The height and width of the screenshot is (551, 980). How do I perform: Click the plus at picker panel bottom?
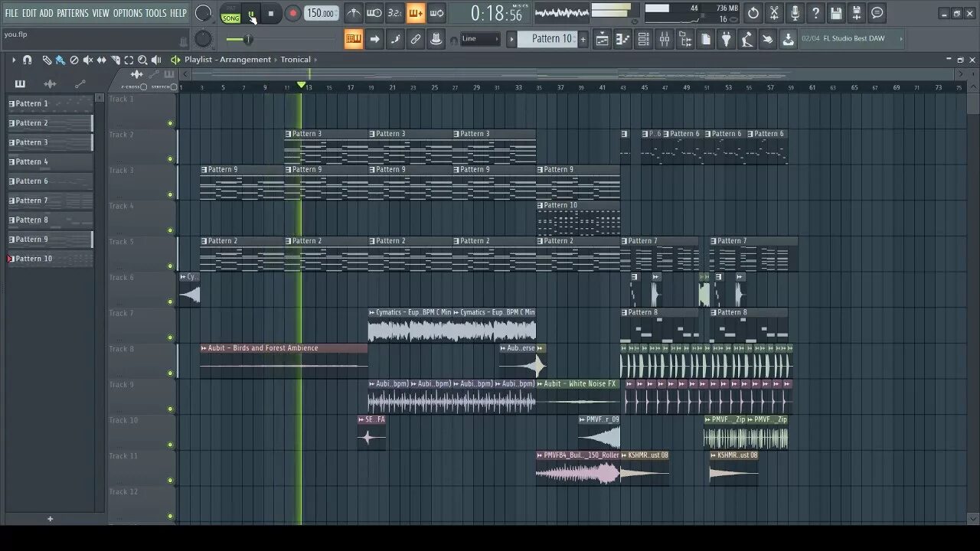pyautogui.click(x=51, y=519)
